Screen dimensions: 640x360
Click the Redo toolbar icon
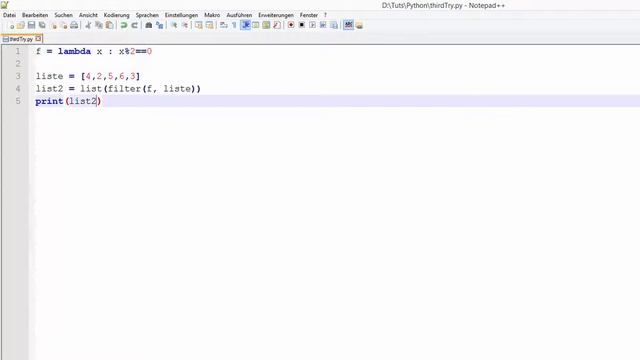point(134,25)
